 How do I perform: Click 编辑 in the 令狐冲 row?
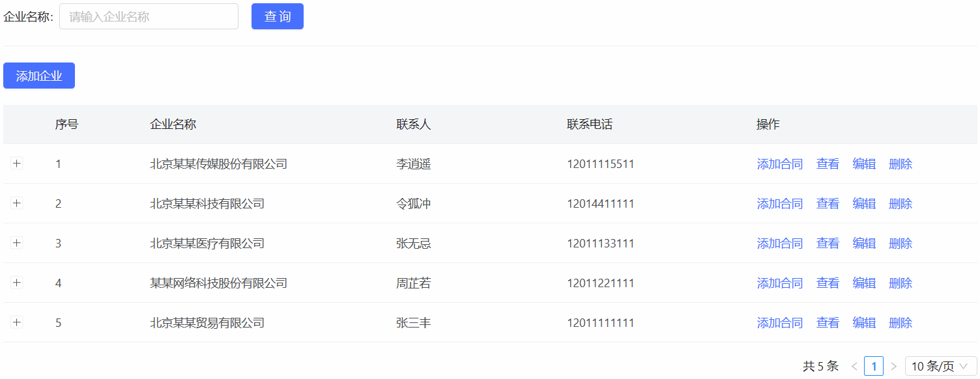point(864,204)
